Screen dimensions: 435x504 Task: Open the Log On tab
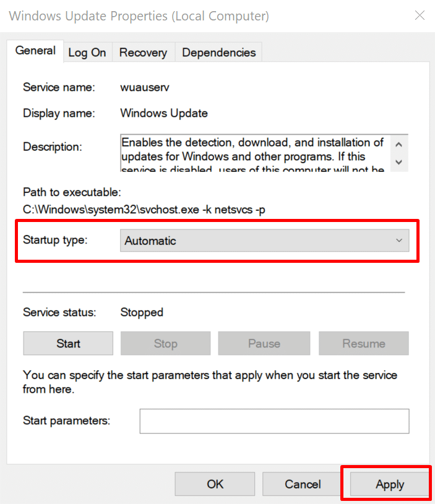point(87,53)
